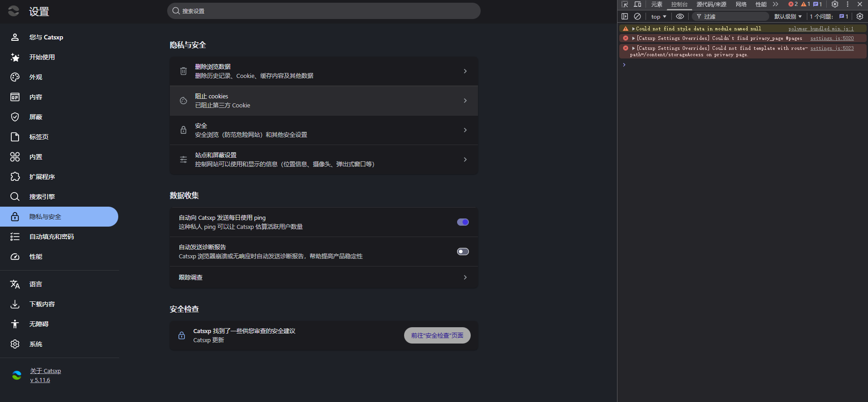Viewport: 868px width, 402px height.
Task: Open the polymer_bundled.min.js:1 source link
Action: [821, 29]
